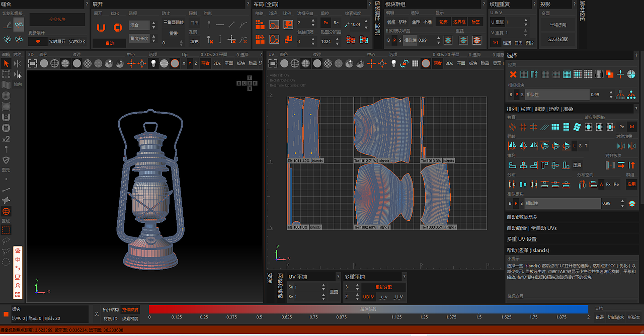
Task: Click the stretch map color gradient bar
Action: [x=368, y=309]
